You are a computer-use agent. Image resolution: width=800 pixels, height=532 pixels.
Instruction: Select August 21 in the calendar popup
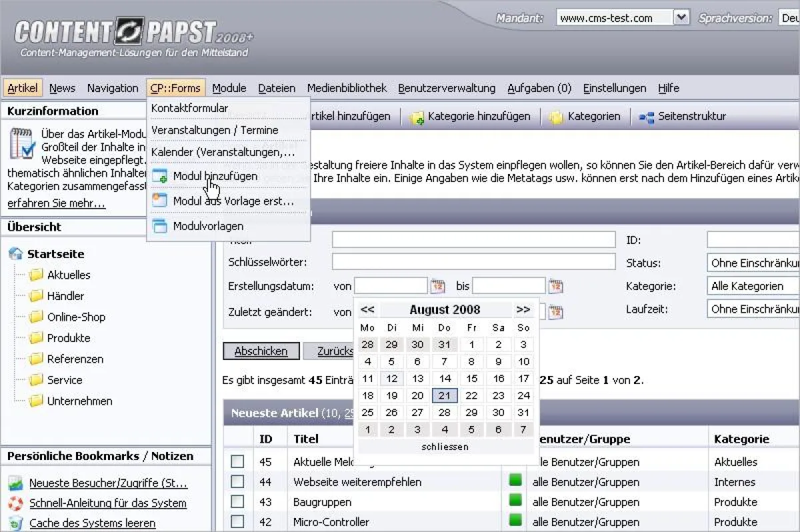click(445, 395)
